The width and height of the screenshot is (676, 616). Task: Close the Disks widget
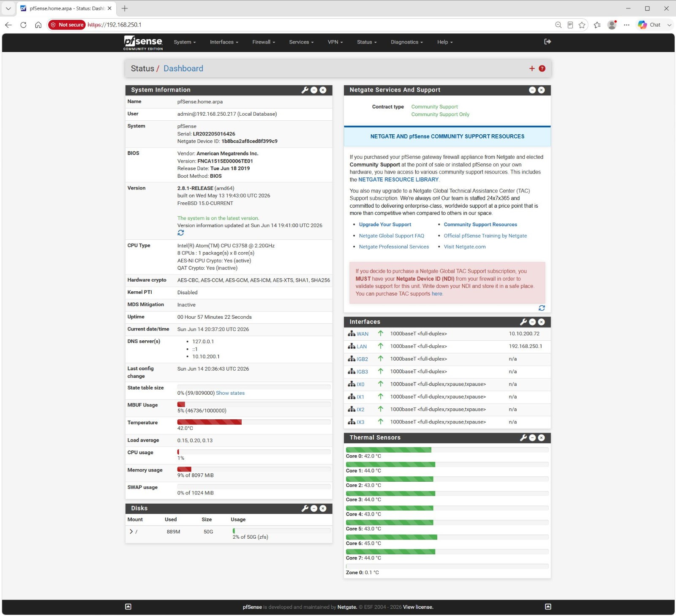[323, 508]
